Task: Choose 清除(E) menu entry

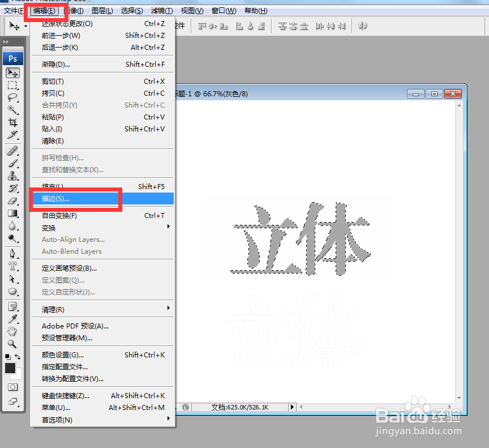Action: pos(103,141)
